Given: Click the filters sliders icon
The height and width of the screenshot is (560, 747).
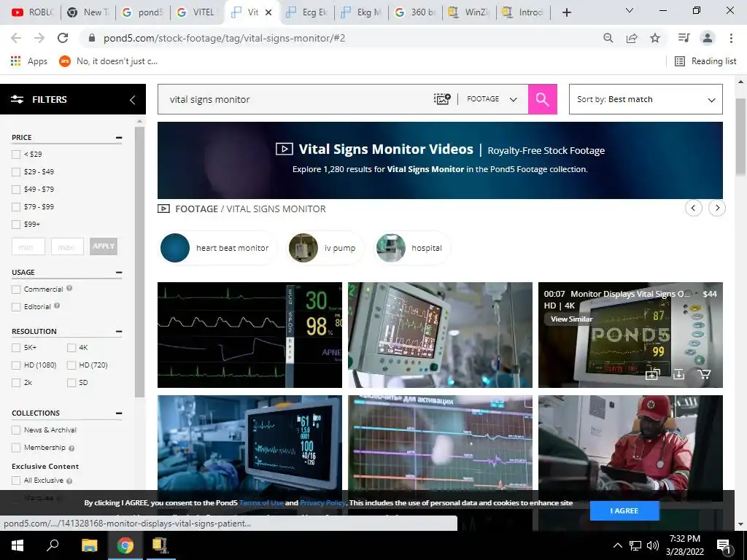Looking at the screenshot, I should 18,99.
